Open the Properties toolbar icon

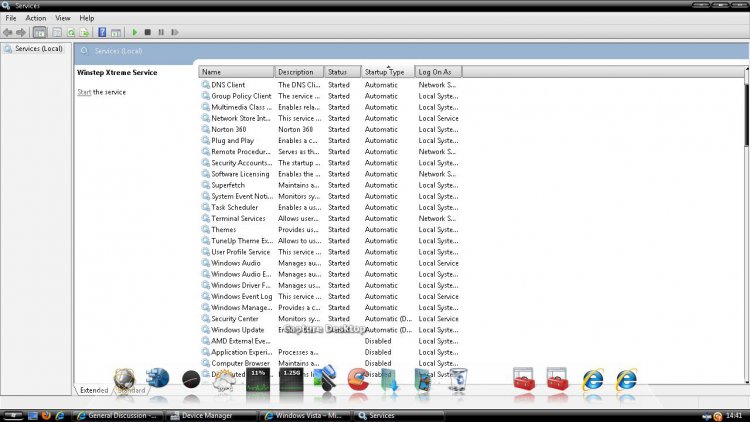tap(57, 33)
